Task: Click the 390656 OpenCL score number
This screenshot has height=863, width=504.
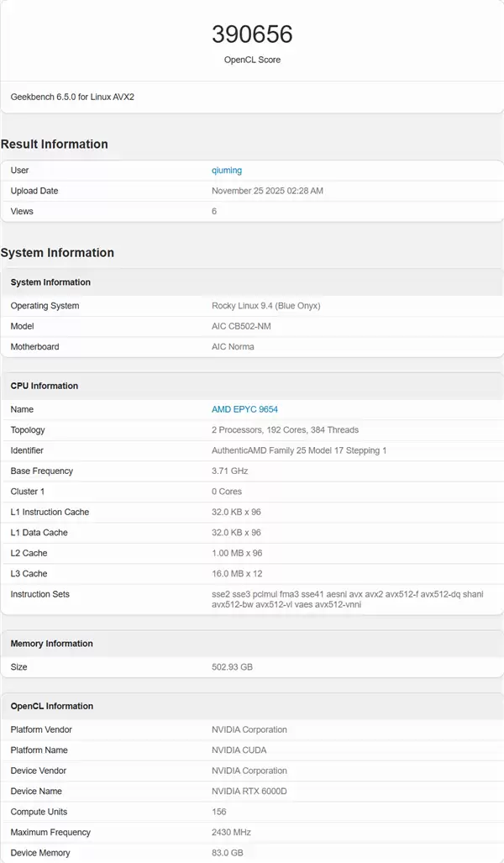Action: pos(252,34)
